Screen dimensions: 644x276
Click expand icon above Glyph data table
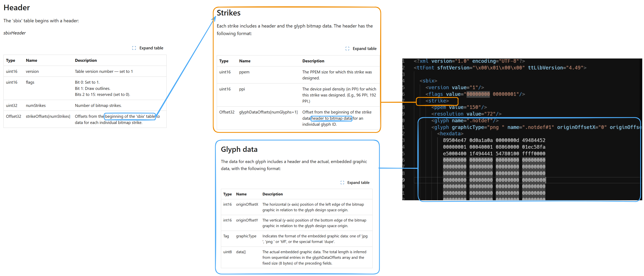[342, 183]
